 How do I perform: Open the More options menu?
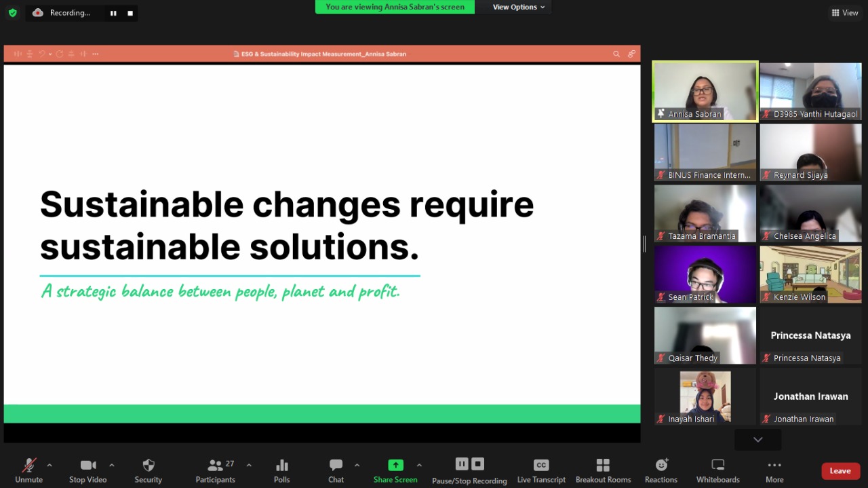(774, 470)
